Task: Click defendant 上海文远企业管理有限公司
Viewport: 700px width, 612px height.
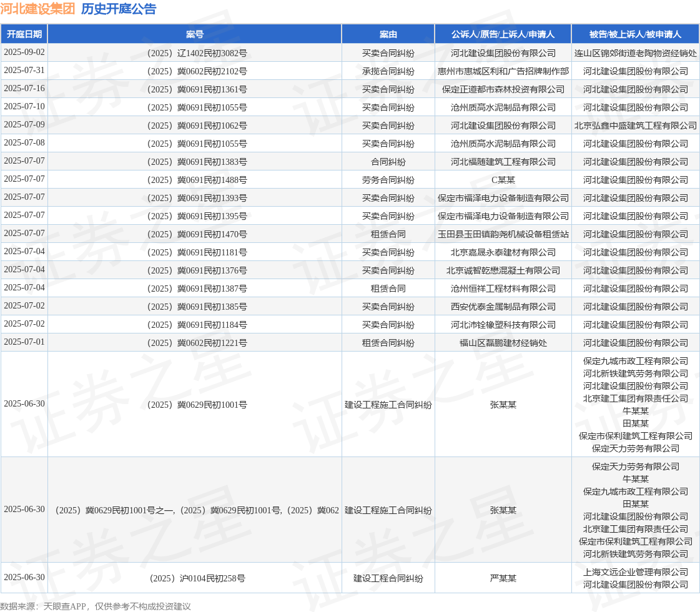Action: pyautogui.click(x=635, y=572)
